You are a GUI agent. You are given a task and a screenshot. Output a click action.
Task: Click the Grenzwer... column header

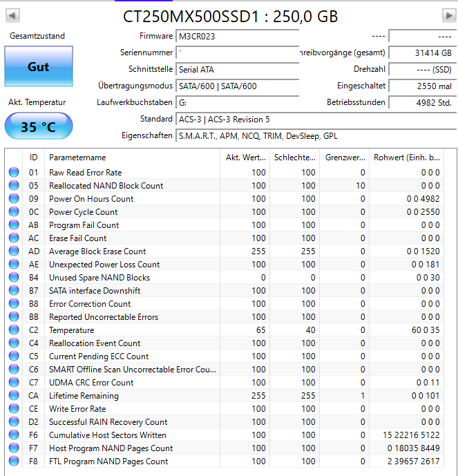[344, 158]
